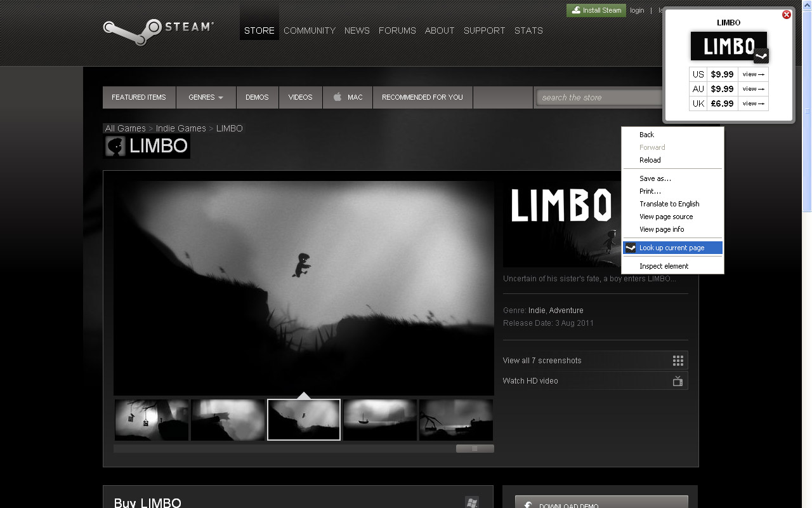Screen dimensions: 812x508
Task: Open View all 7 screenshots
Action: pyautogui.click(x=595, y=360)
